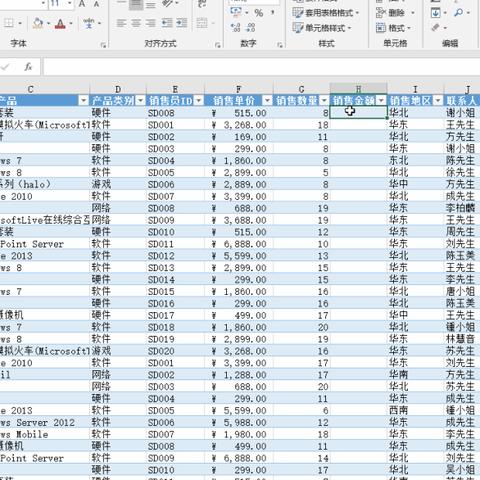Apply the red font color
This screenshot has width=480, height=480.
coord(60,23)
